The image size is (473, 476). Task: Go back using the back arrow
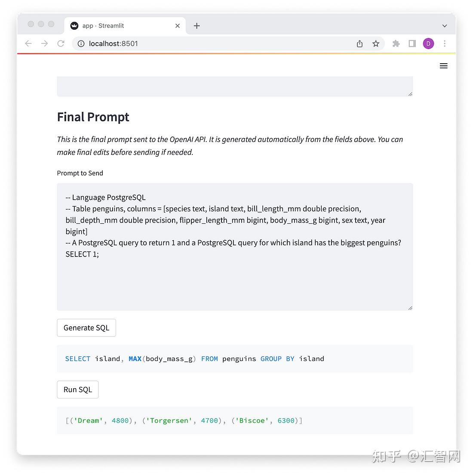click(x=28, y=44)
